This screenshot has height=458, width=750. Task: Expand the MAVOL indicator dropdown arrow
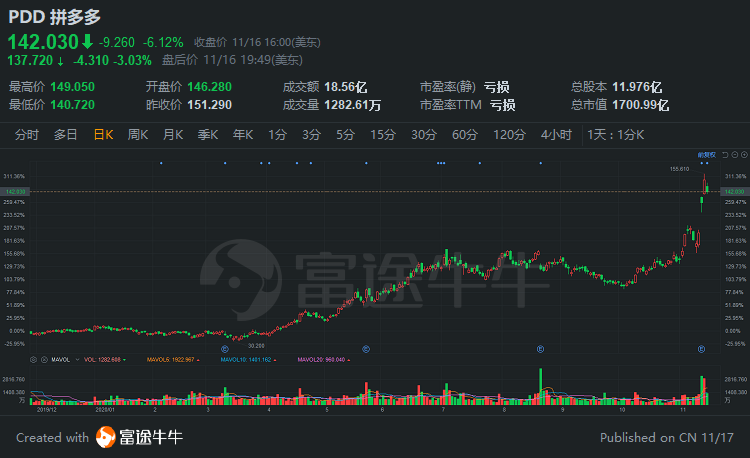pos(77,360)
